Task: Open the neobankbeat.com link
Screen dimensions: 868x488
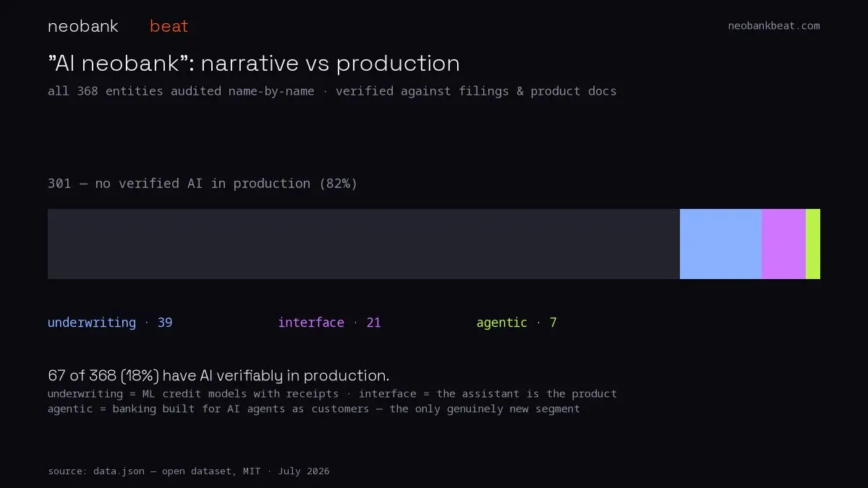Action: point(774,26)
